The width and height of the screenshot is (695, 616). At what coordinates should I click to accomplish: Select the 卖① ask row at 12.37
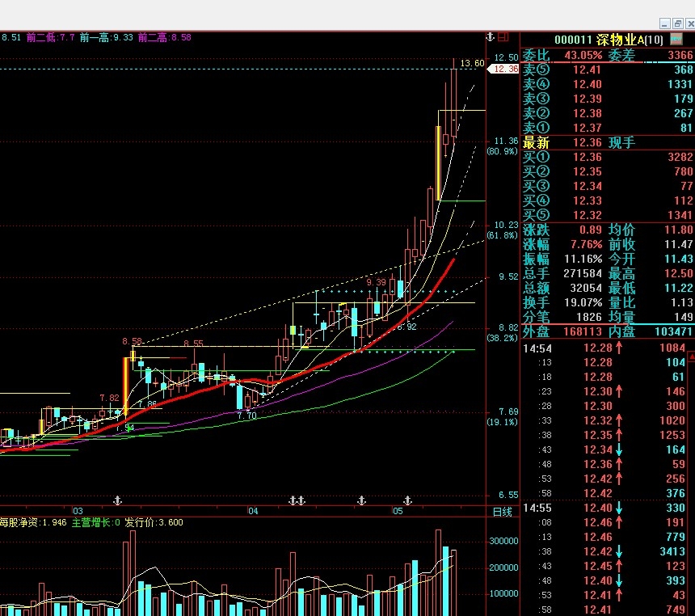[608, 129]
